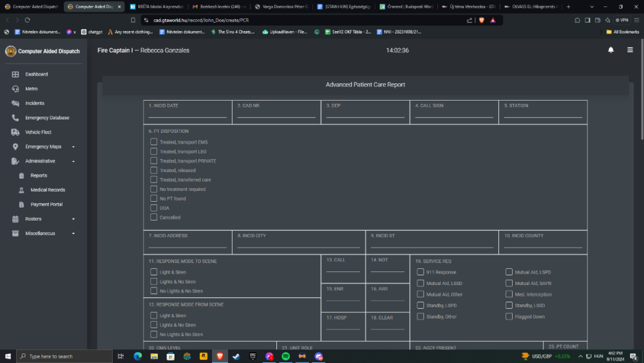Click the notification bell icon

coord(611,50)
